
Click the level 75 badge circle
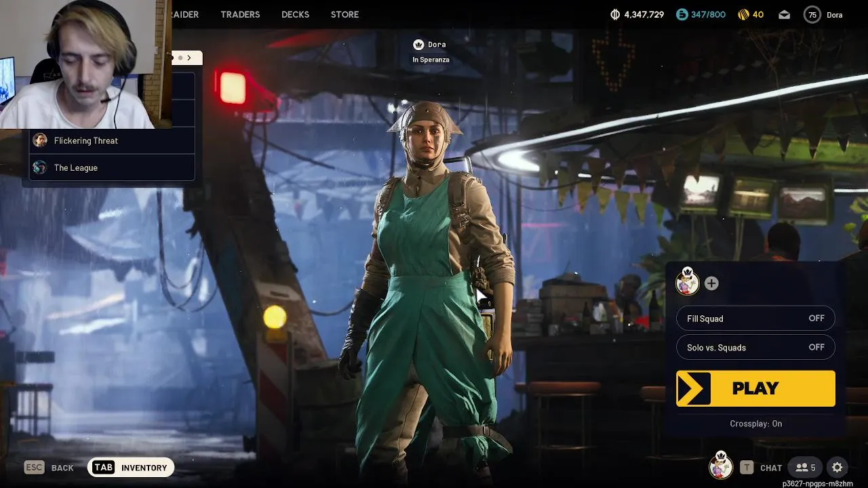[812, 14]
